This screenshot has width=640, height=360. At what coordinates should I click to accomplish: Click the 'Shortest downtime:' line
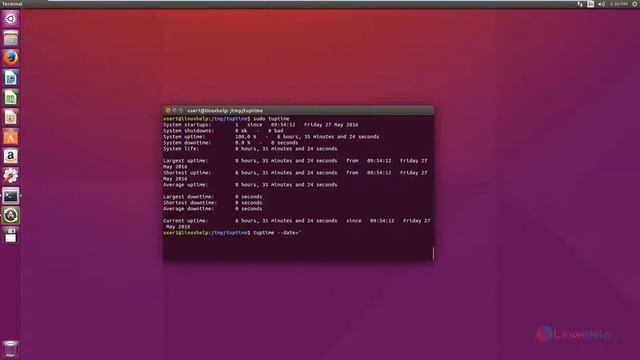pyautogui.click(x=213, y=203)
